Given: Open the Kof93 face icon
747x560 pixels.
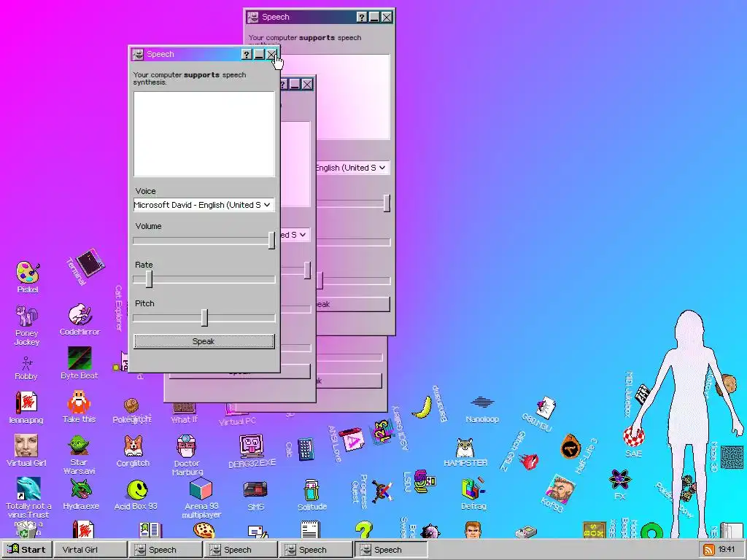Looking at the screenshot, I should [x=561, y=489].
